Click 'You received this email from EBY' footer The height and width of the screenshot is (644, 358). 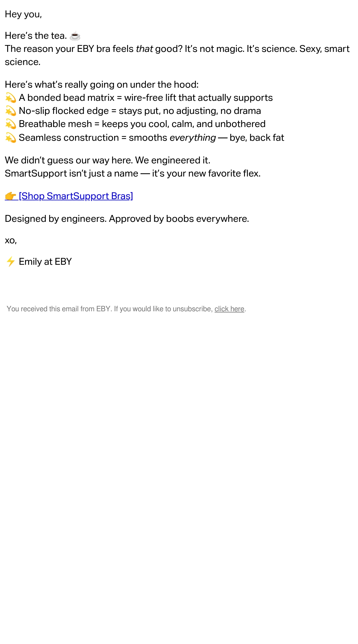pyautogui.click(x=126, y=309)
